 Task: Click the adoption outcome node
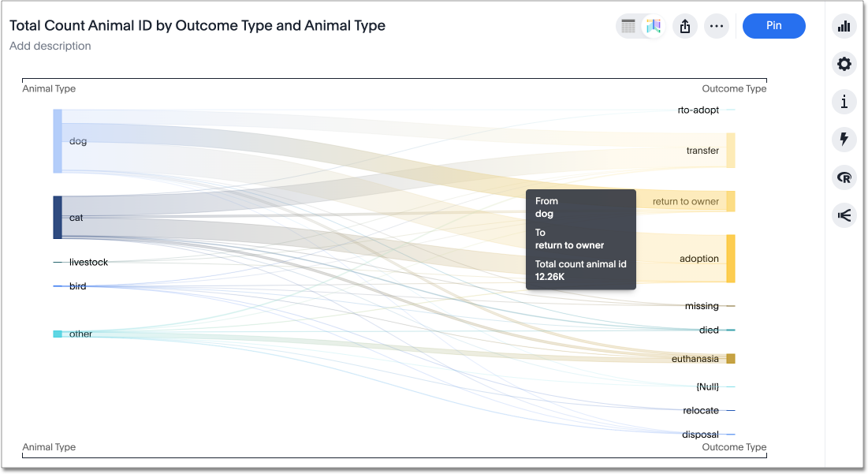pyautogui.click(x=731, y=259)
